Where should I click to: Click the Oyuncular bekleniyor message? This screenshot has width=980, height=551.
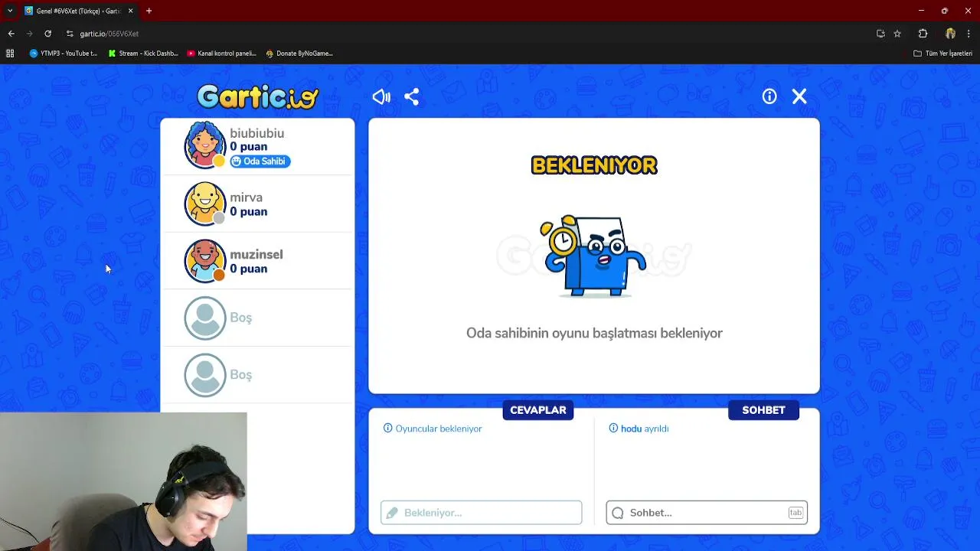[439, 429]
